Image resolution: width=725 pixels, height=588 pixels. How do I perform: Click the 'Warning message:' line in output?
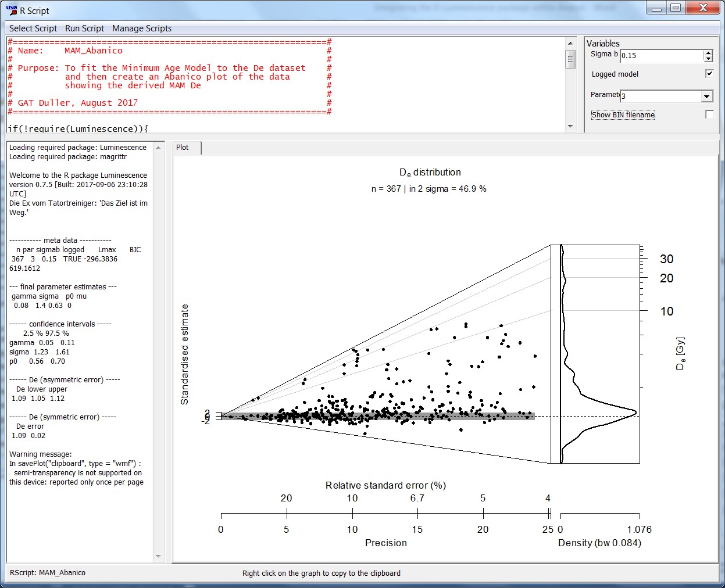41,454
